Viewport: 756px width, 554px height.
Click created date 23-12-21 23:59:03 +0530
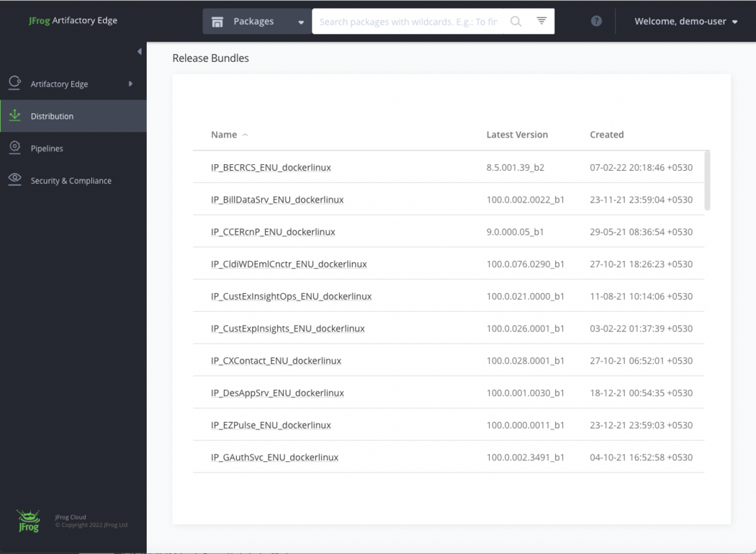click(x=642, y=425)
